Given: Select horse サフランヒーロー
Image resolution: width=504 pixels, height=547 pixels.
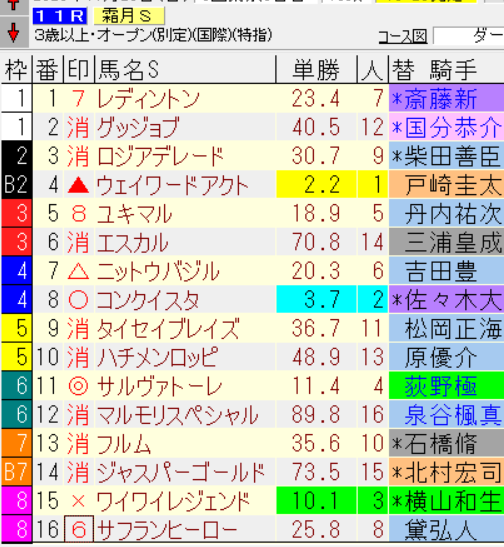Looking at the screenshot, I should point(167,529).
